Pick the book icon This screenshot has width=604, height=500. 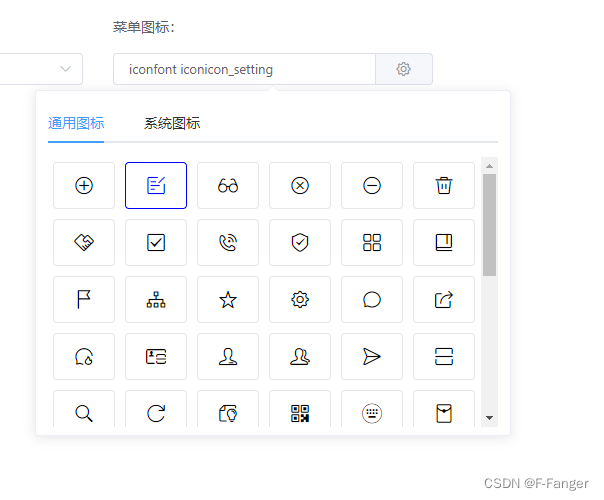444,243
